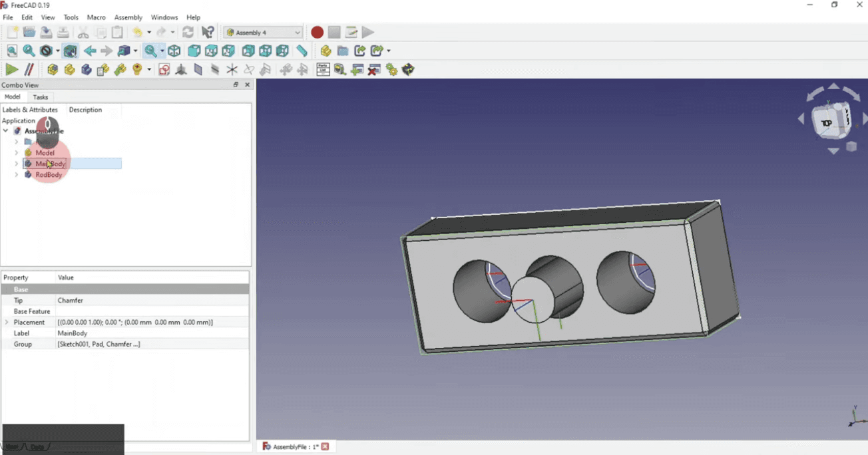Toggle the bounding box view button

tap(71, 51)
